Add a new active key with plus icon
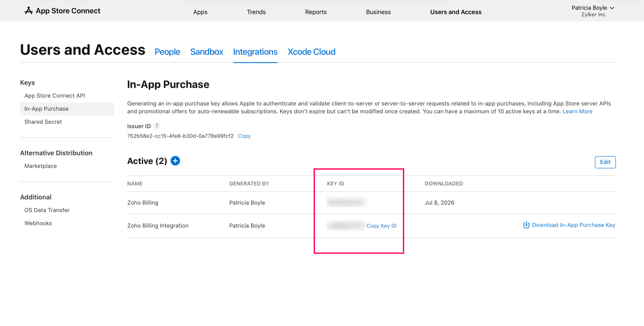The image size is (644, 326). [x=175, y=161]
